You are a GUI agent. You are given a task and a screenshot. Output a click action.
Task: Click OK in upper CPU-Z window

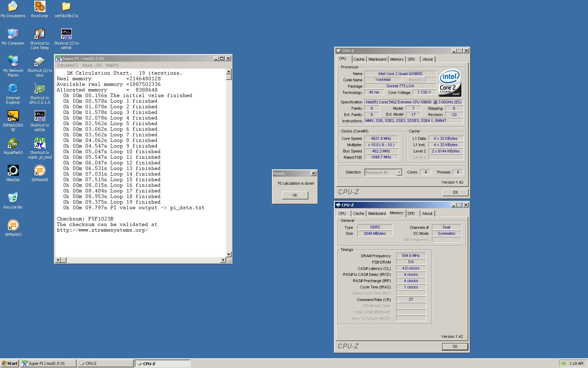pos(455,192)
